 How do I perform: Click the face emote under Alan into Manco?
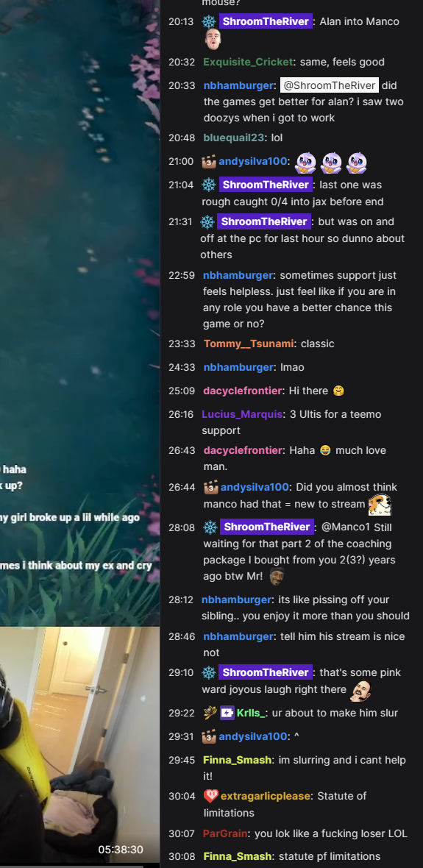213,40
